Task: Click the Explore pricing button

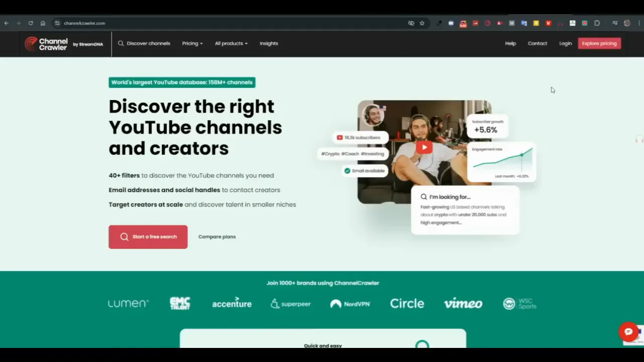Action: pos(599,43)
